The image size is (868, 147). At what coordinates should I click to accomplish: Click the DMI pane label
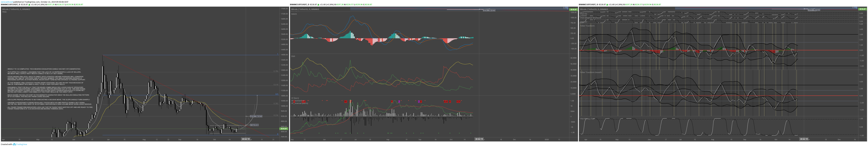coord(293,56)
